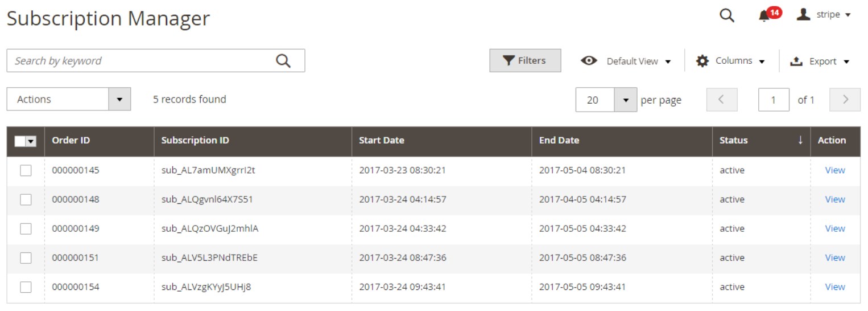Click the eye icon for Default View
The height and width of the screenshot is (311, 868).
(x=589, y=61)
